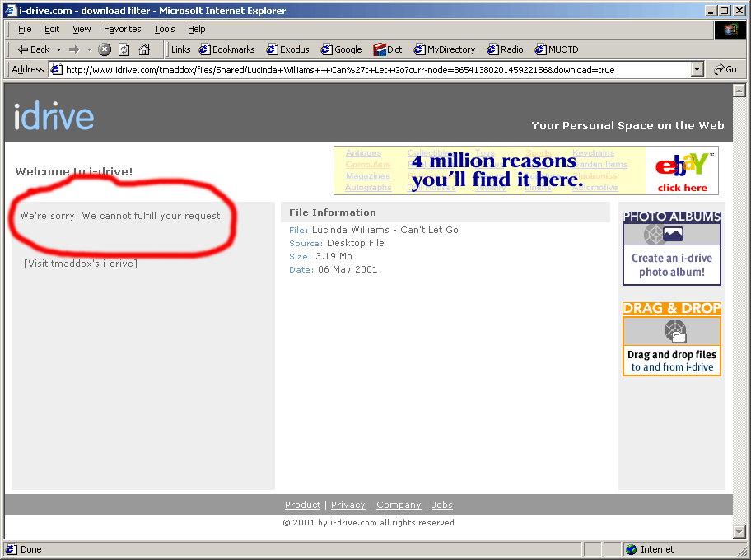Open the Photo Albums promo box
The height and width of the screenshot is (560, 751).
pyautogui.click(x=671, y=249)
